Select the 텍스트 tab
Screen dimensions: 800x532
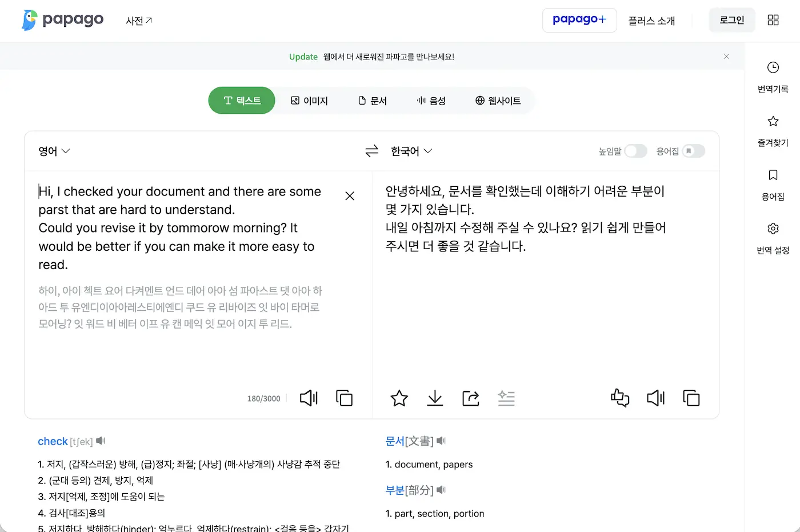[x=242, y=101]
